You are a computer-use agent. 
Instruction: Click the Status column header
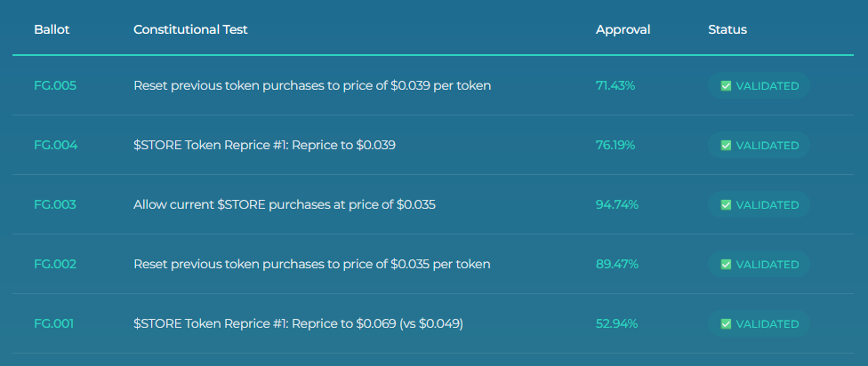tap(727, 30)
